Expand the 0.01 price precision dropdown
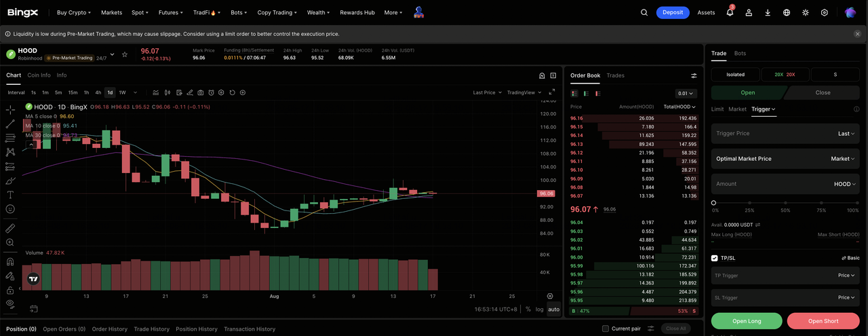868x336 pixels. [686, 94]
